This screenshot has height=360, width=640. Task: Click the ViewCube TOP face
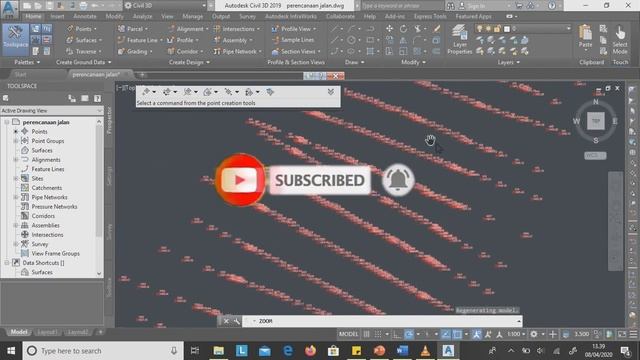[596, 121]
